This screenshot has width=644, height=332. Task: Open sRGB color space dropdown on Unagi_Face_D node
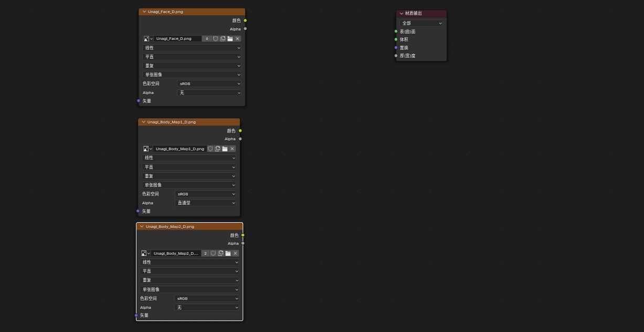[x=209, y=84]
